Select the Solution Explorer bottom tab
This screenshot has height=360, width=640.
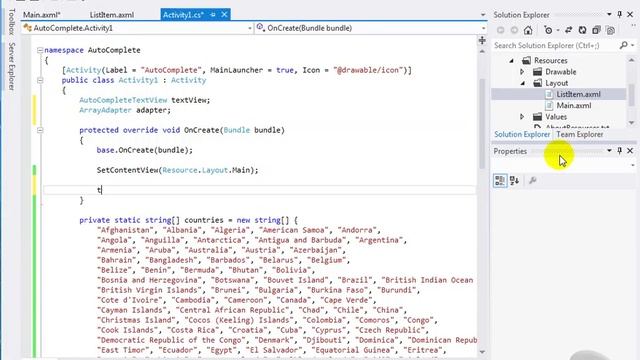pos(522,134)
